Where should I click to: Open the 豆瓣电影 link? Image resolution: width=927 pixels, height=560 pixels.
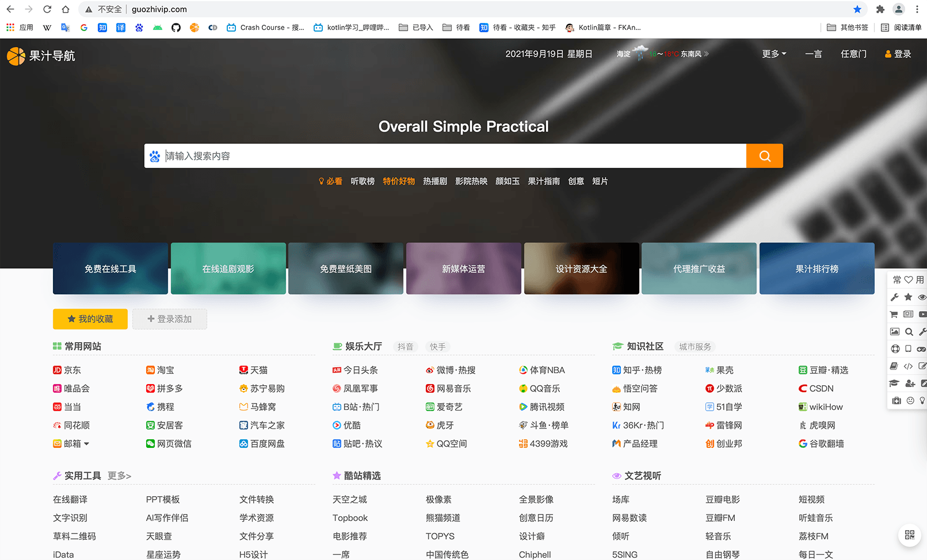point(723,500)
